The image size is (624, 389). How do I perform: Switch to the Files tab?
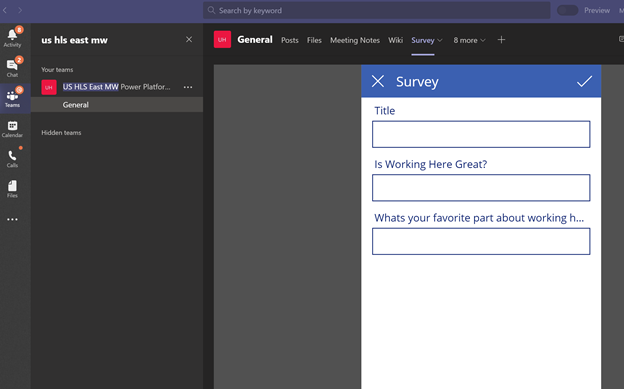(314, 40)
